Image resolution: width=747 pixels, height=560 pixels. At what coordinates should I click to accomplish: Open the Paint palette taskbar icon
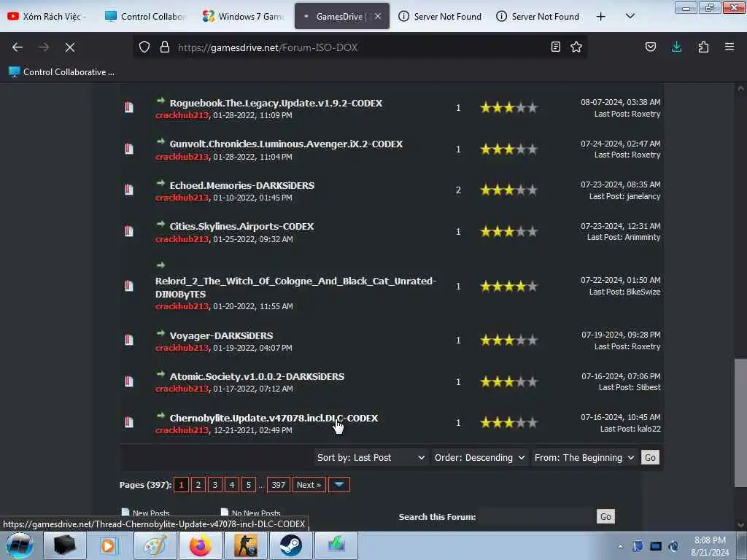point(155,545)
